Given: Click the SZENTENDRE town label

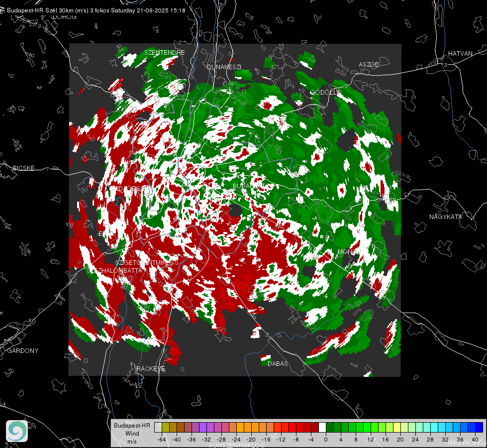Looking at the screenshot, I should point(165,53).
